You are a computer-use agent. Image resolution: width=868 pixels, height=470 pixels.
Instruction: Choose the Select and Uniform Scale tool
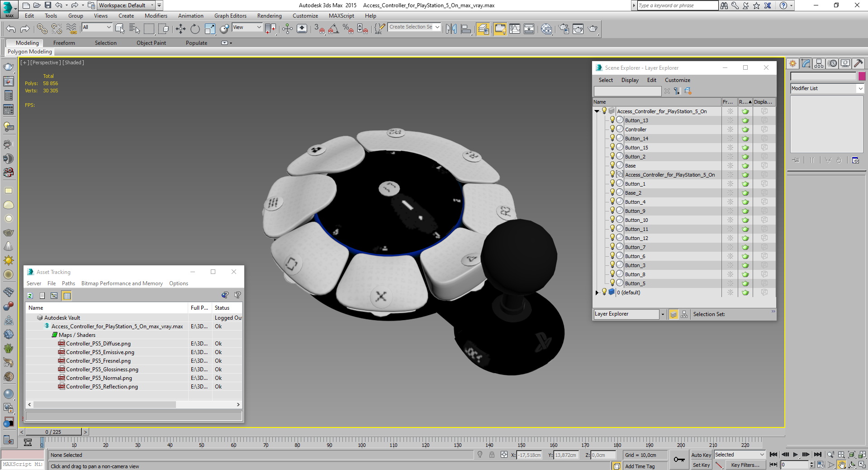210,29
